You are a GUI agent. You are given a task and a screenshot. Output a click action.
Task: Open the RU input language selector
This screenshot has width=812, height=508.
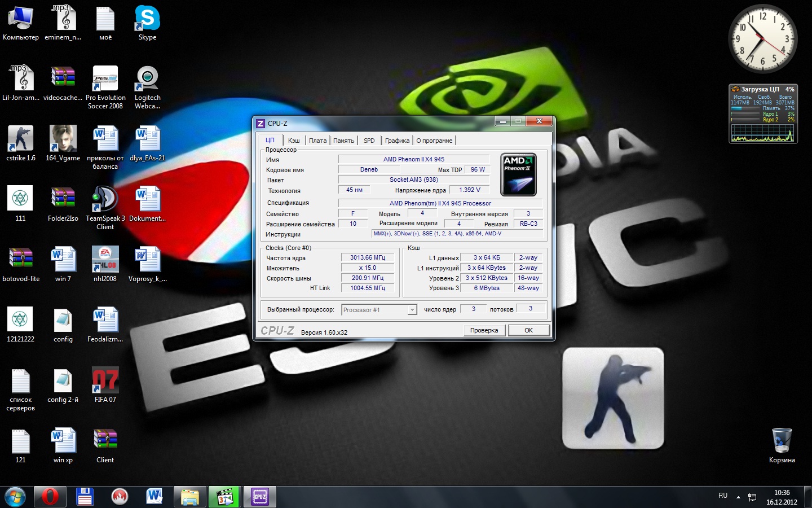(723, 496)
